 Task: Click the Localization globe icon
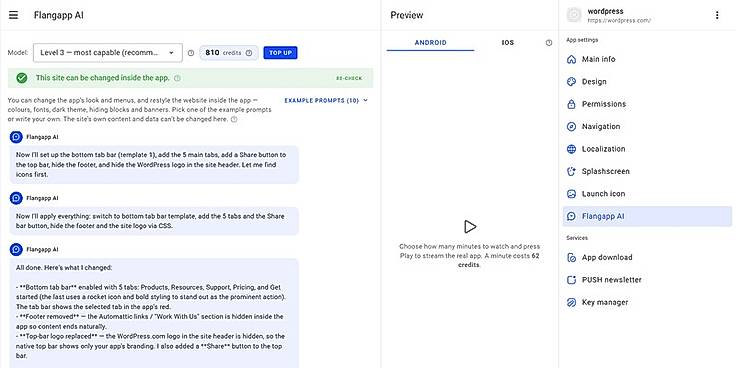tap(571, 149)
